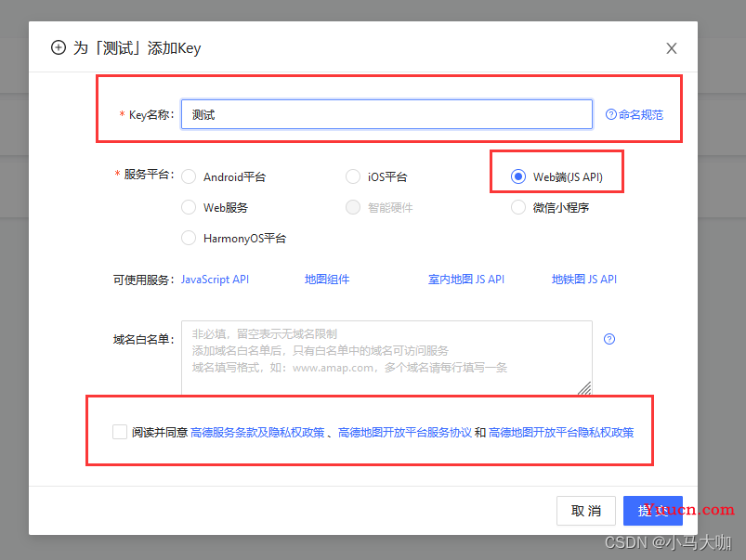Viewport: 746px width, 560px height.
Task: Focus the Key名称 input field
Action: coord(386,114)
